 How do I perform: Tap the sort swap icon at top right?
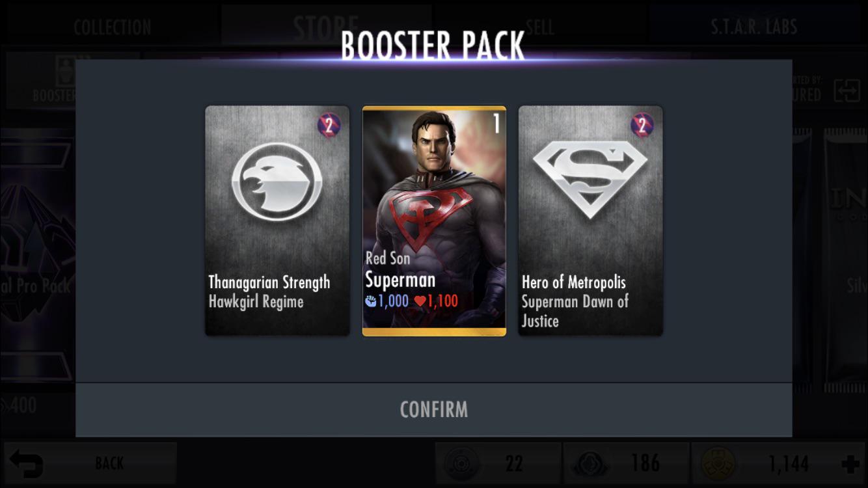[847, 91]
